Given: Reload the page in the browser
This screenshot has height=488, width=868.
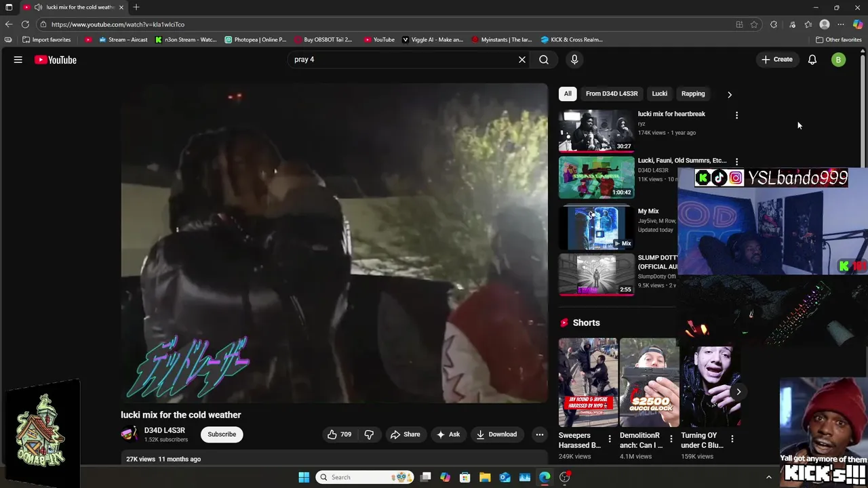Looking at the screenshot, I should click(25, 24).
